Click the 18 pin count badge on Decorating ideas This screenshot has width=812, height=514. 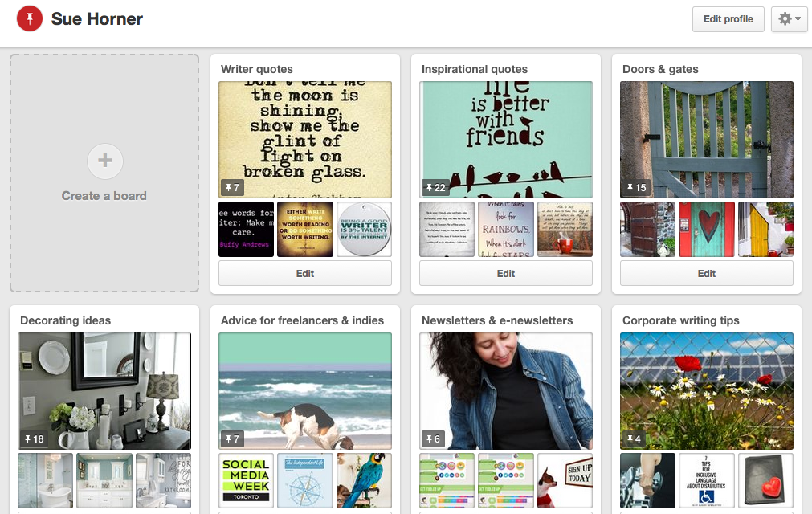[x=35, y=439]
